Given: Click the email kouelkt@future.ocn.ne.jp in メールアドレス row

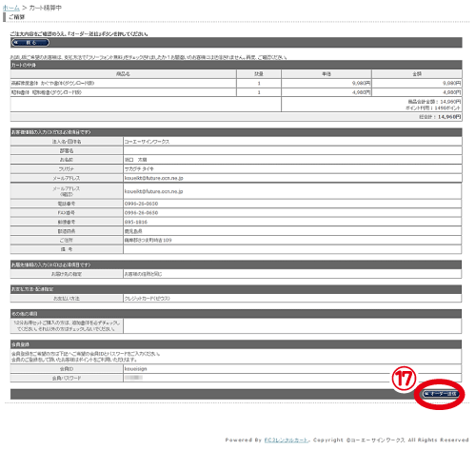Looking at the screenshot, I should 153,178.
